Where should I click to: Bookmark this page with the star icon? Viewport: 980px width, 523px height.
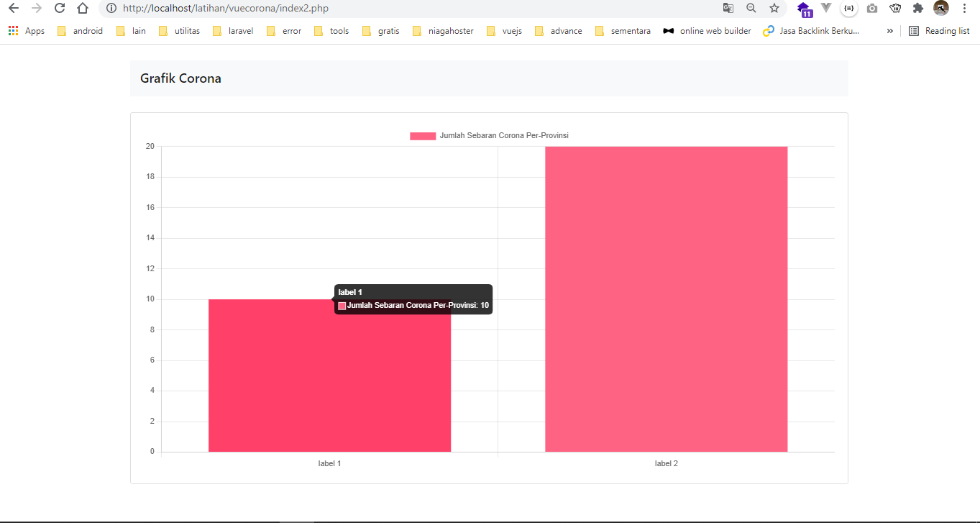[773, 9]
